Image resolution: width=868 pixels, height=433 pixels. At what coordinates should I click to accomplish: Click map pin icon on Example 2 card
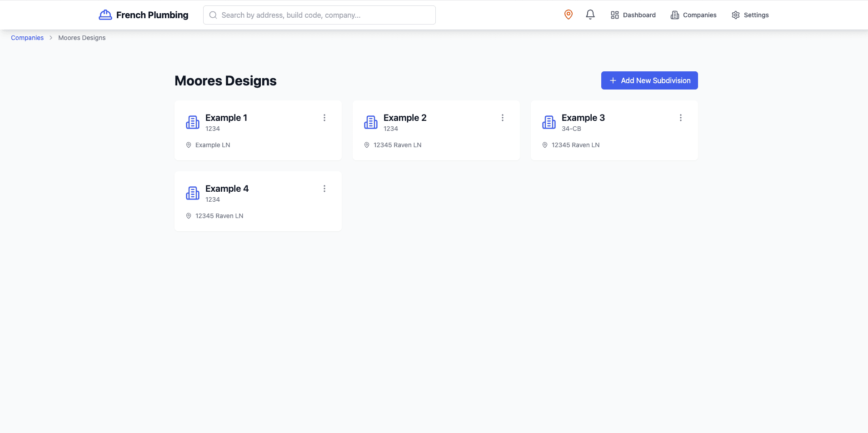[x=367, y=145]
